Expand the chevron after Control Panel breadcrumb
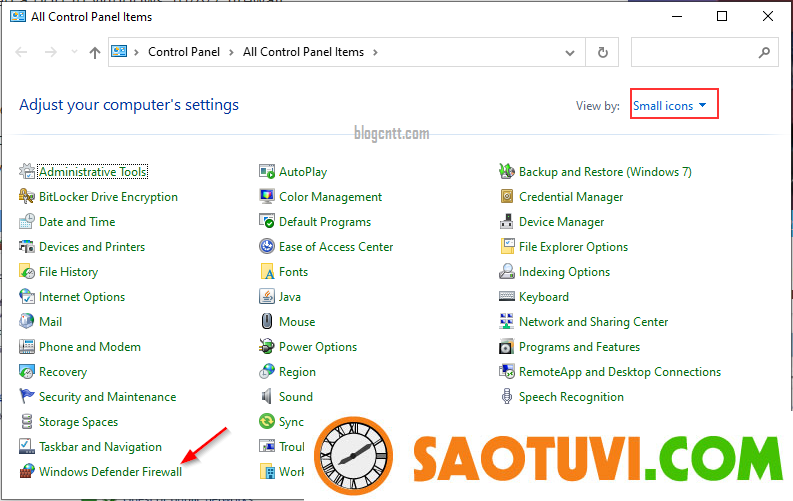The image size is (793, 501). [231, 52]
